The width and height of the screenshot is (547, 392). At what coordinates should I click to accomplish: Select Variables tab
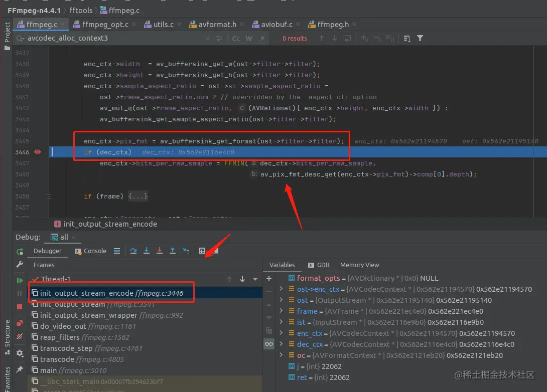282,265
